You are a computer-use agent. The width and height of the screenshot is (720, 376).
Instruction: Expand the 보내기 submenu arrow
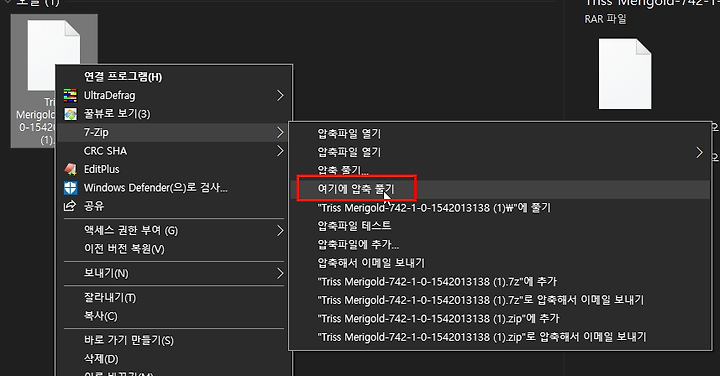pyautogui.click(x=280, y=274)
